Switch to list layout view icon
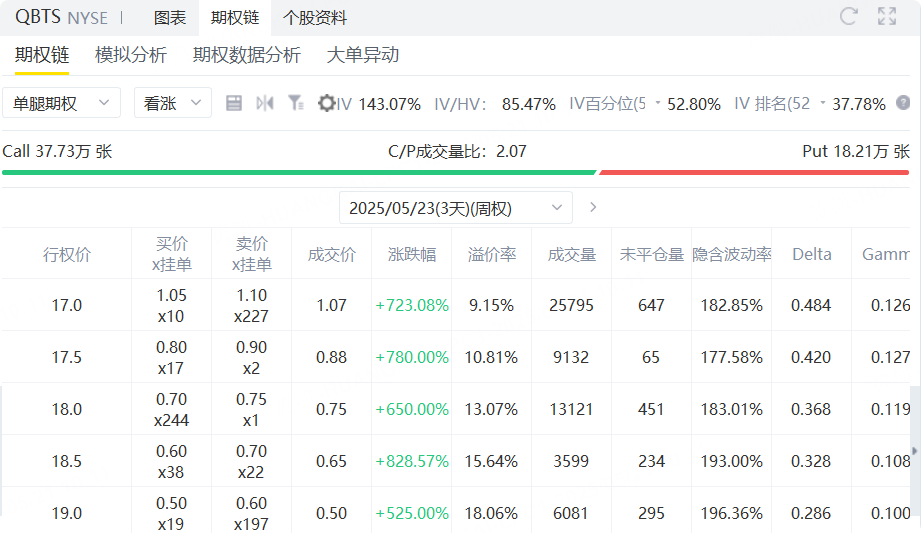The image size is (921, 533). coord(234,103)
